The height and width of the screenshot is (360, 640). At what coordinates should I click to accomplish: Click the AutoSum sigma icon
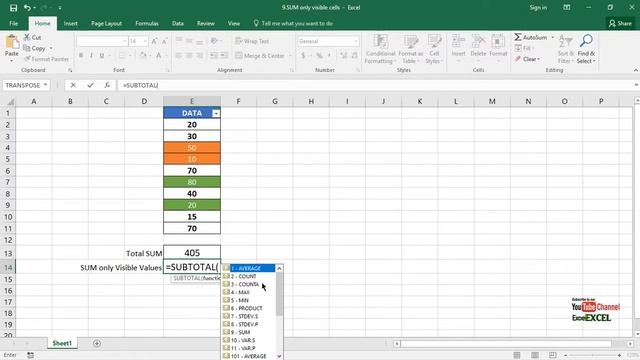(518, 37)
